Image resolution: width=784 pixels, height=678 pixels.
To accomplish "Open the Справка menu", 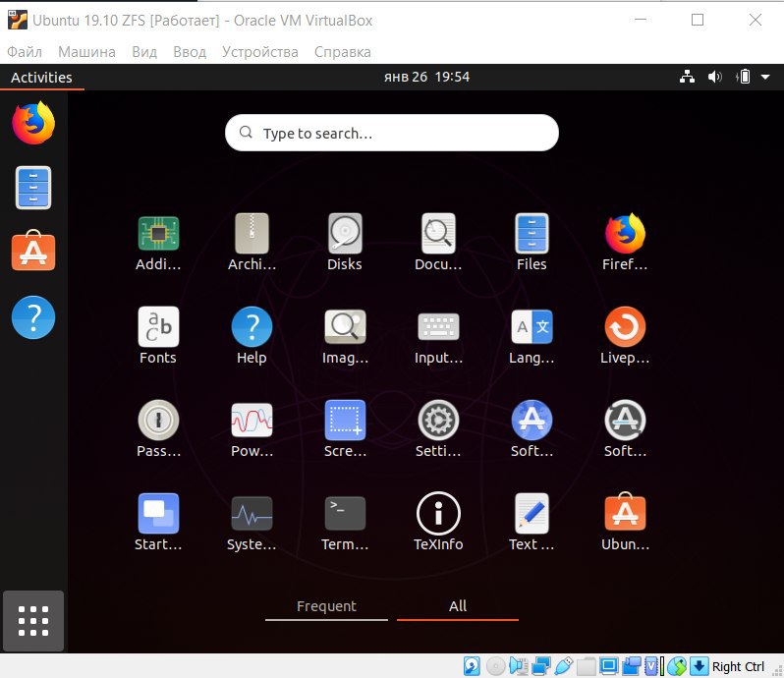I will tap(343, 52).
